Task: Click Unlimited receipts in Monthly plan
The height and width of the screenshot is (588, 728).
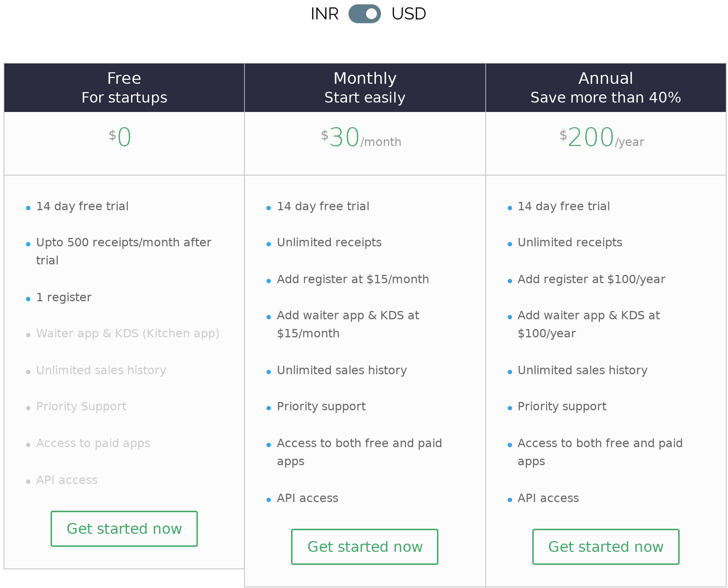Action: (x=329, y=242)
